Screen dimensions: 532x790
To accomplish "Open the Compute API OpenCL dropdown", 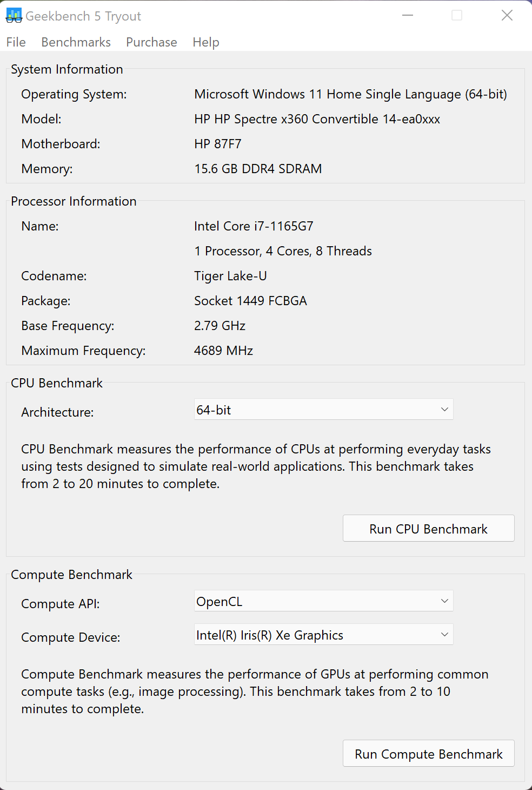I will click(323, 601).
